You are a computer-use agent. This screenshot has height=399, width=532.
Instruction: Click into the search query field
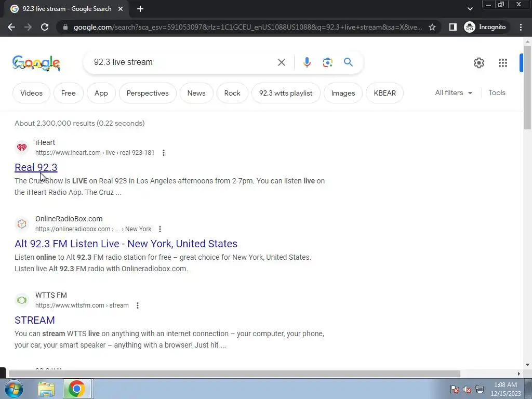(183, 62)
